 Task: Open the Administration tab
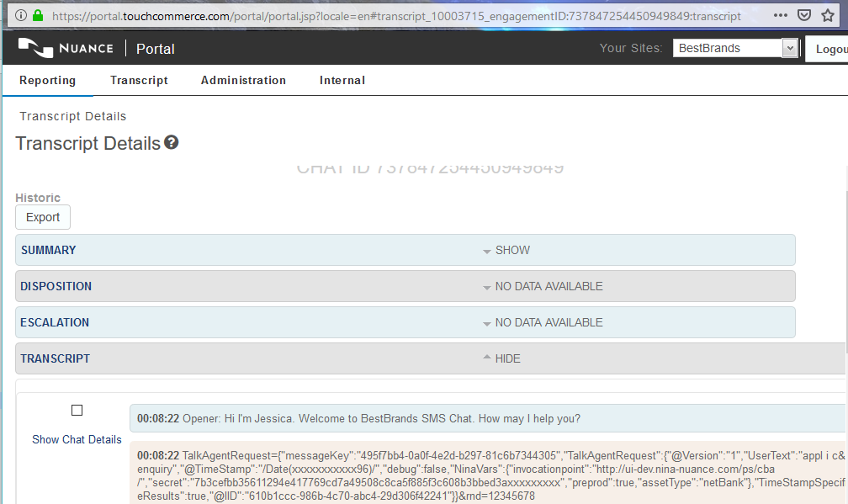243,81
